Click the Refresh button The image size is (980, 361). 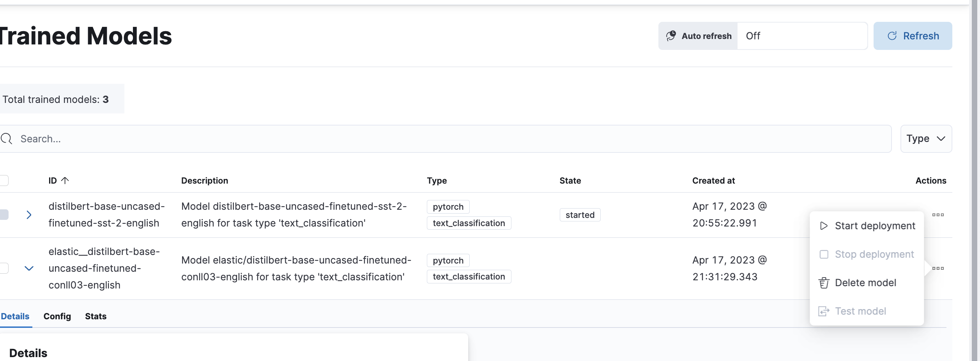click(913, 36)
